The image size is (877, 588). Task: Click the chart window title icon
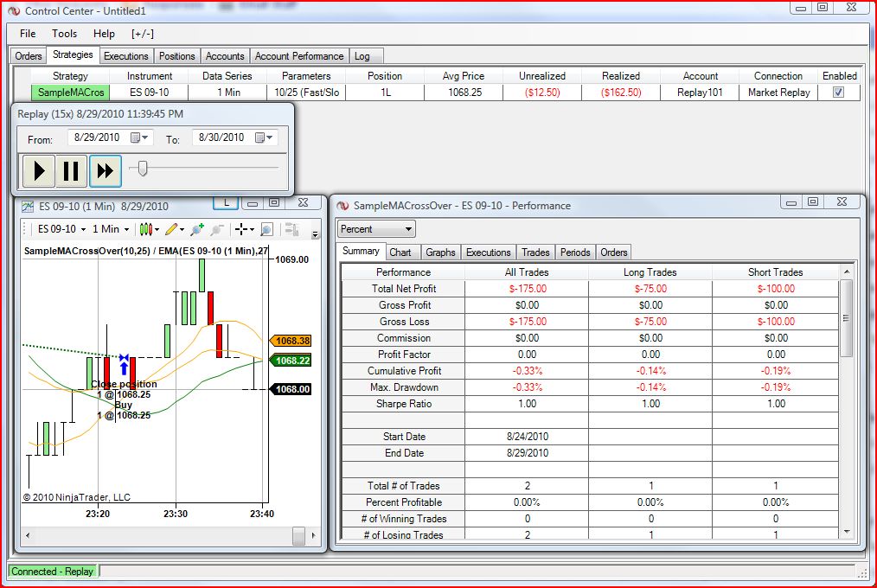[28, 207]
